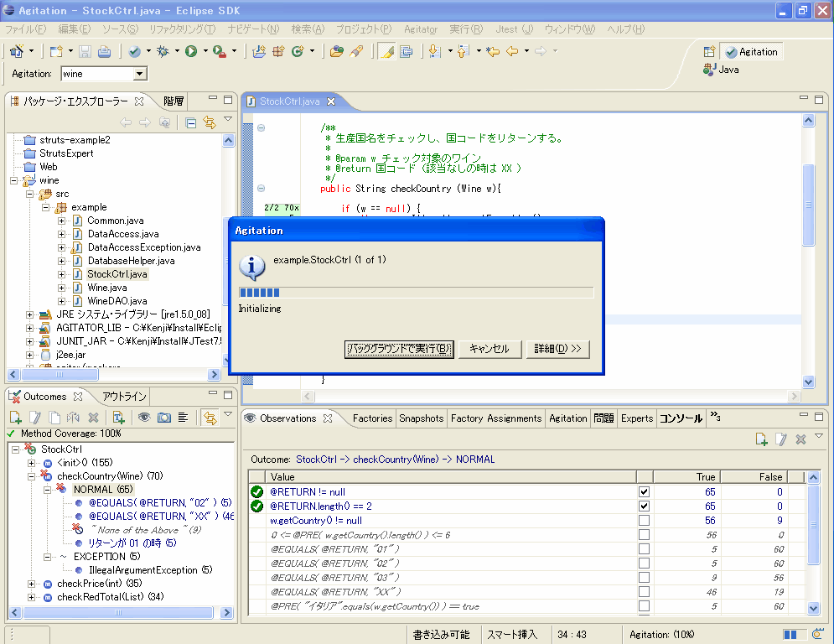The image size is (834, 644).
Task: Check the w.getCountry() != null checkbox
Action: [x=644, y=521]
